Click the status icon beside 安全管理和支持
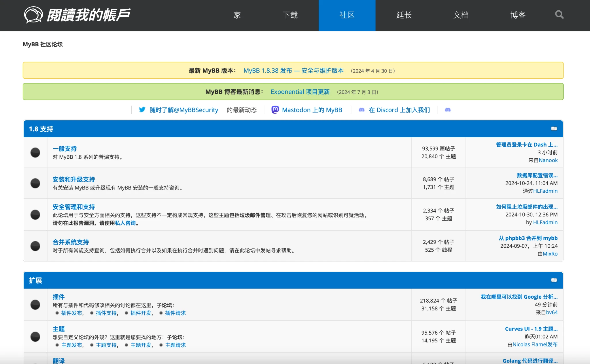Image resolution: width=590 pixels, height=364 pixels. click(x=35, y=215)
